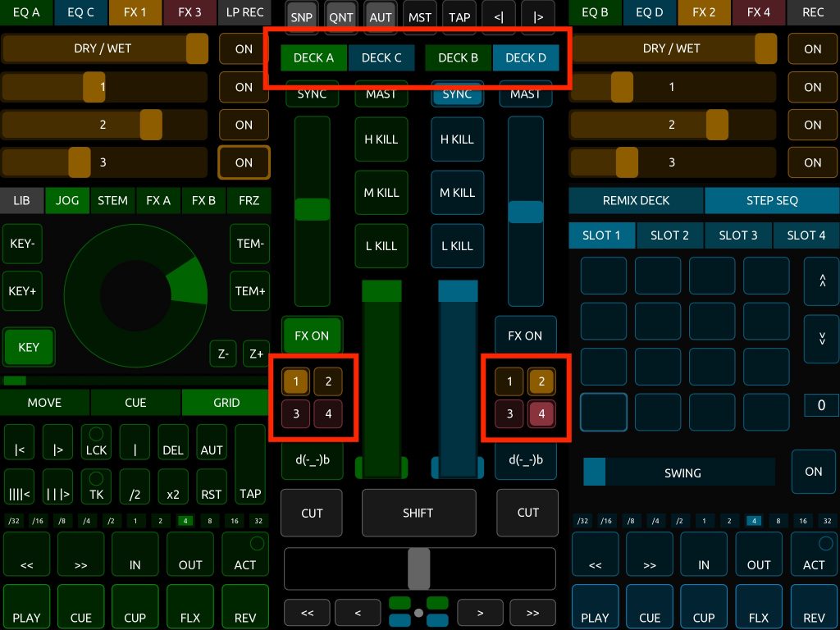The width and height of the screenshot is (840, 630).
Task: Toggle Deck B headphone cue d(-_-)b
Action: click(526, 460)
